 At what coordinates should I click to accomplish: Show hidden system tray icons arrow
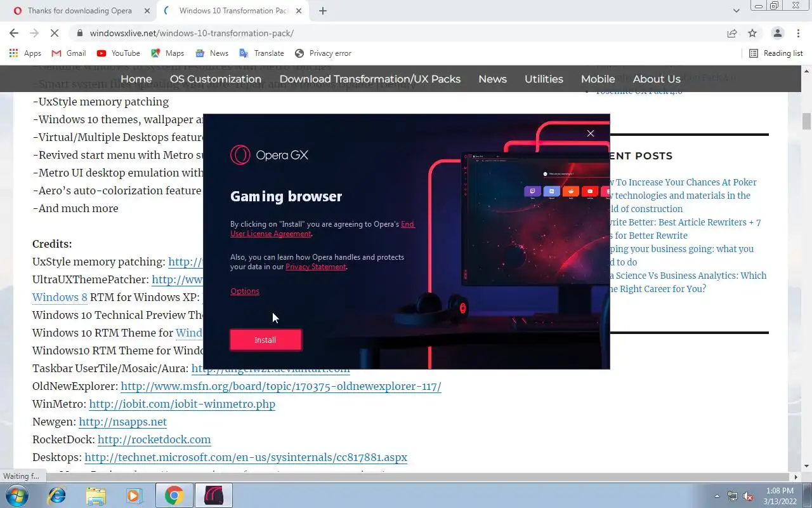[717, 496]
